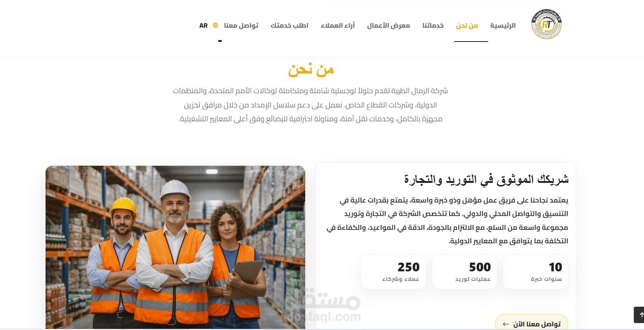Click the RT company logo
This screenshot has height=330, width=644.
[546, 24]
